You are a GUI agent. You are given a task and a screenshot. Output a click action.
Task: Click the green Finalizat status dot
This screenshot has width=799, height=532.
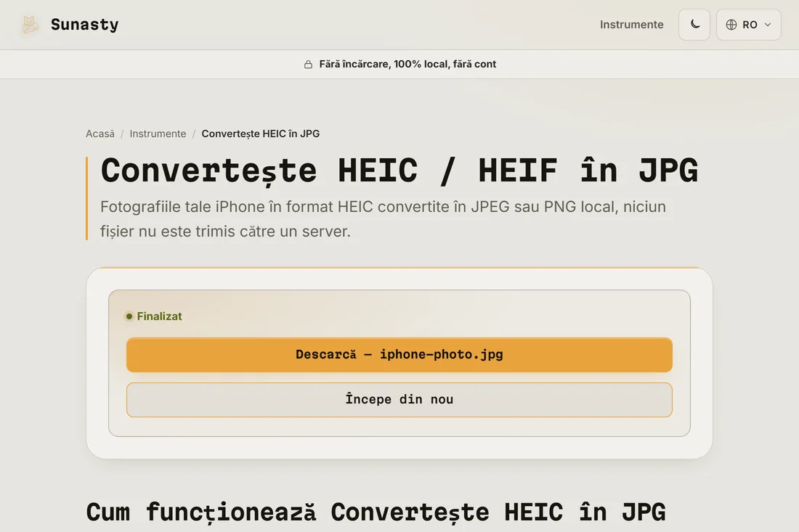(x=129, y=316)
